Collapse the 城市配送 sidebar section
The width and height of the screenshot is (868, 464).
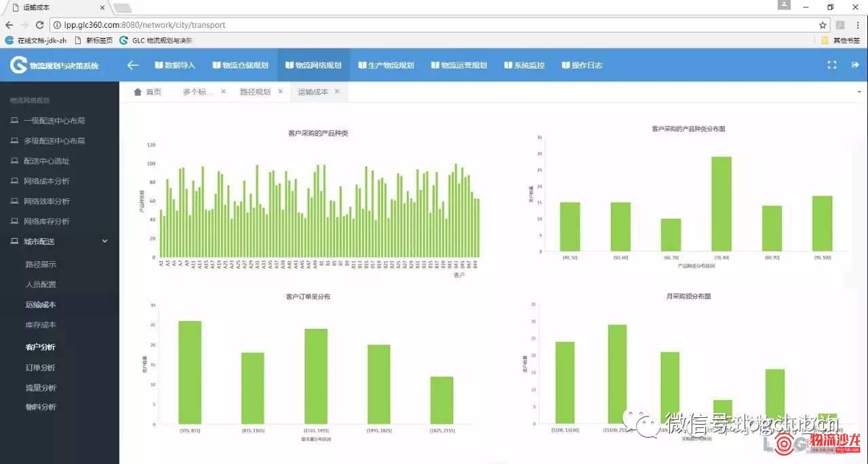[104, 241]
